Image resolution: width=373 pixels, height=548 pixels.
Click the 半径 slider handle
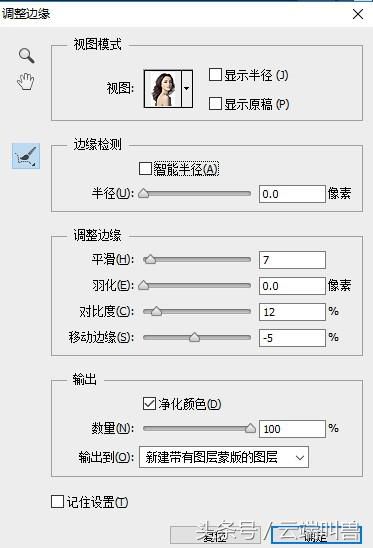coord(143,194)
